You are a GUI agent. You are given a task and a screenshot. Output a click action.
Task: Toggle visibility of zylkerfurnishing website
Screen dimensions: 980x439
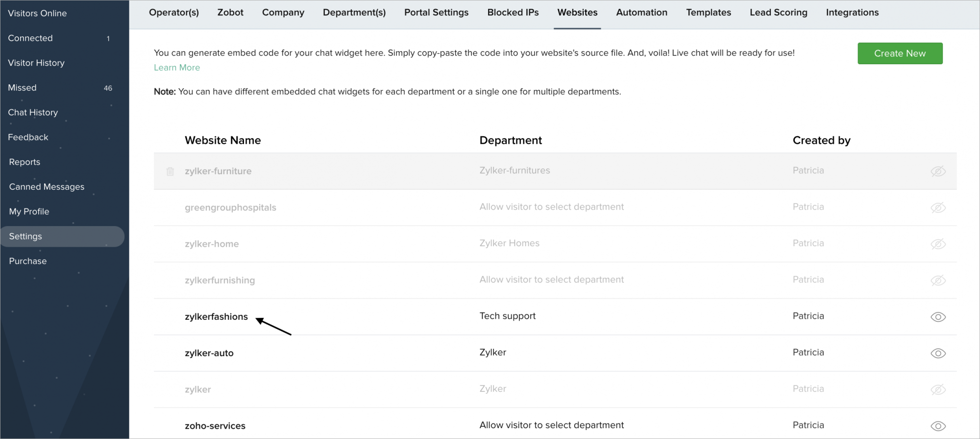938,280
